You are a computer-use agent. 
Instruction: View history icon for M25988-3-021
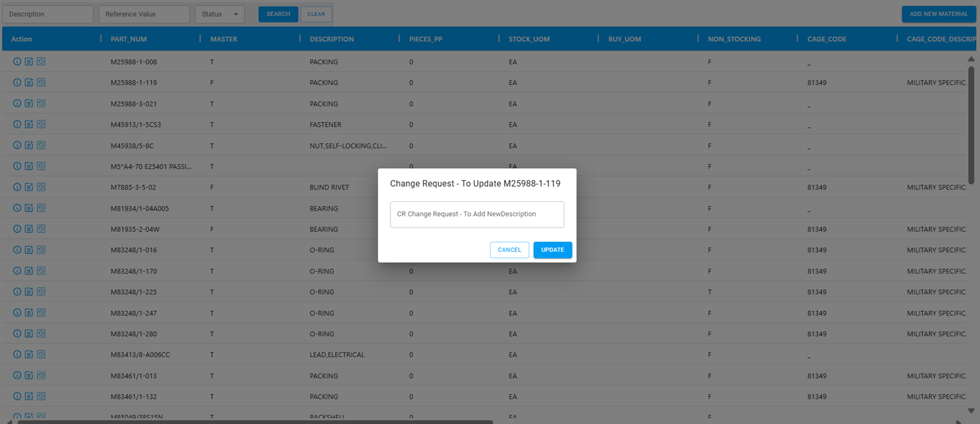tap(41, 104)
